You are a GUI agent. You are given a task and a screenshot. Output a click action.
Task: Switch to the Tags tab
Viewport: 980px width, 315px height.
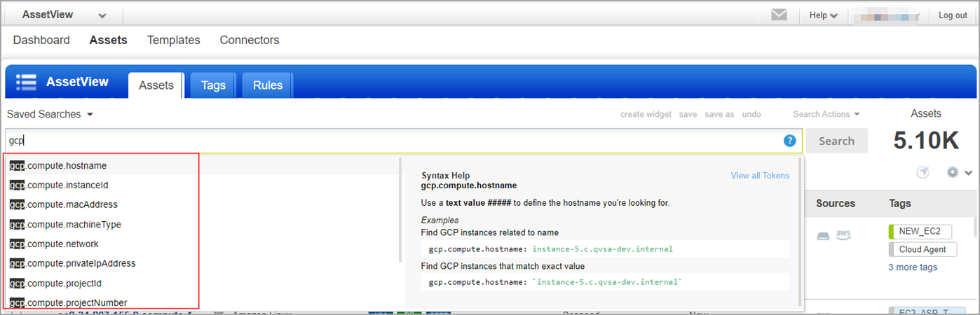pyautogui.click(x=213, y=85)
